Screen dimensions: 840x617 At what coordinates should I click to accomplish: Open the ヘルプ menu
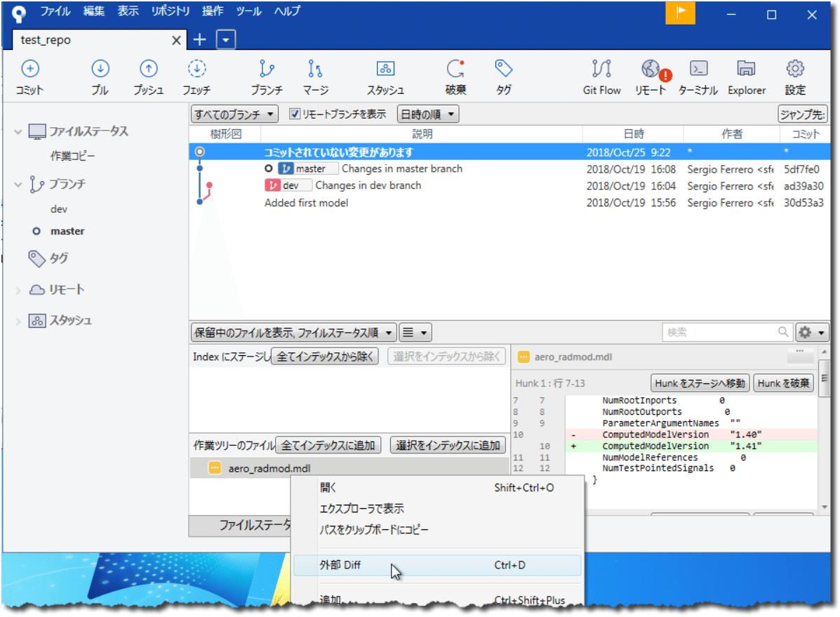coord(288,11)
